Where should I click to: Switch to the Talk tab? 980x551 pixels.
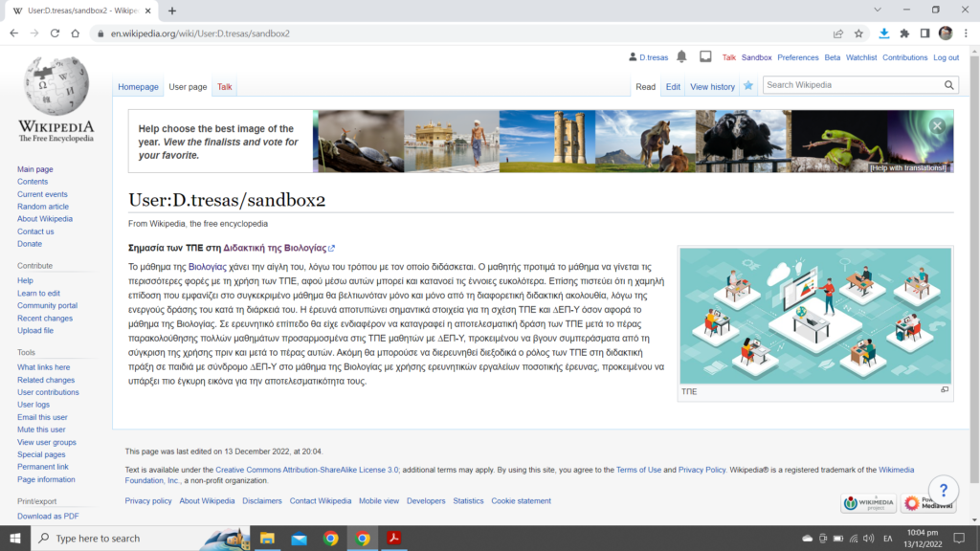tap(224, 87)
